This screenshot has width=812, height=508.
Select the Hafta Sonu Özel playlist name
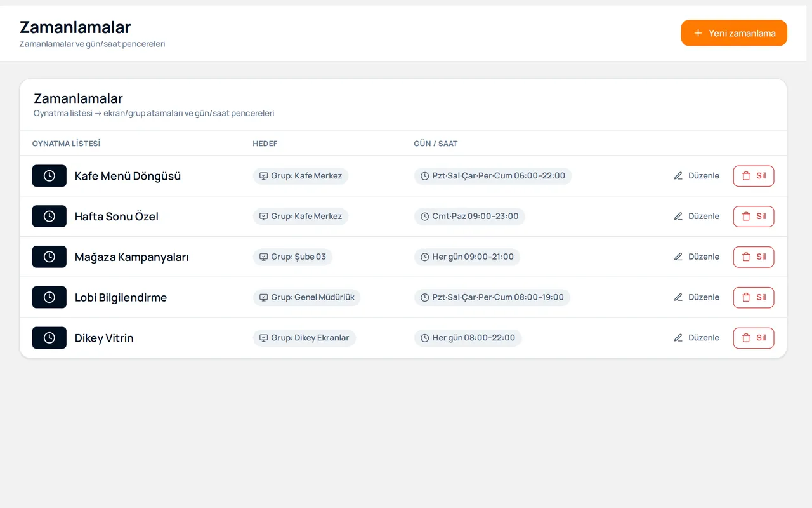point(117,217)
